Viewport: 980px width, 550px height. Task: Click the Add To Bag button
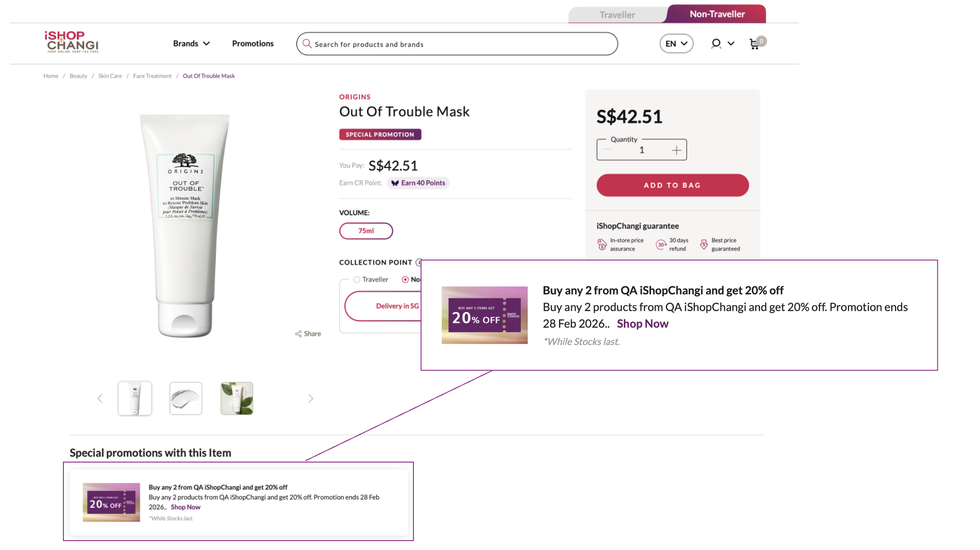tap(672, 185)
